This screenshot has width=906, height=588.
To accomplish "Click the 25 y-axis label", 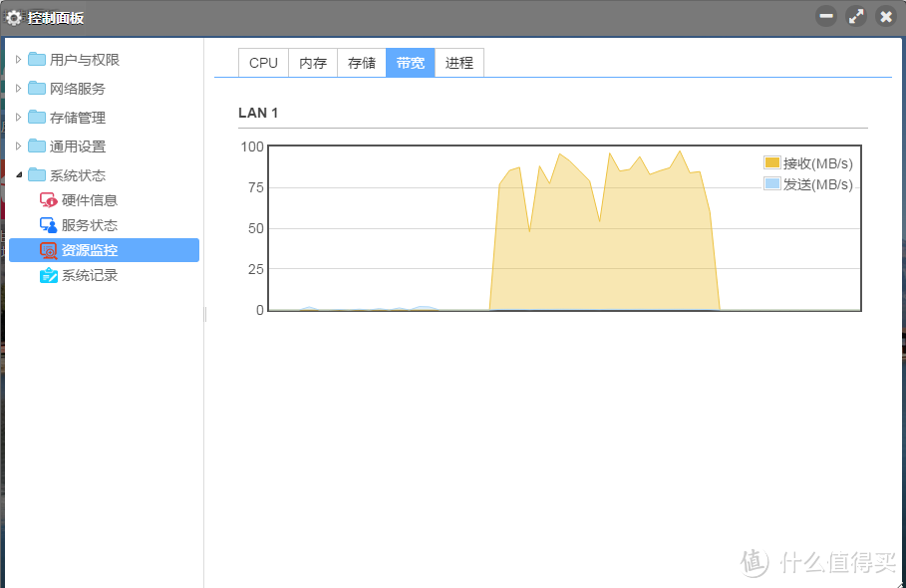I will (256, 268).
